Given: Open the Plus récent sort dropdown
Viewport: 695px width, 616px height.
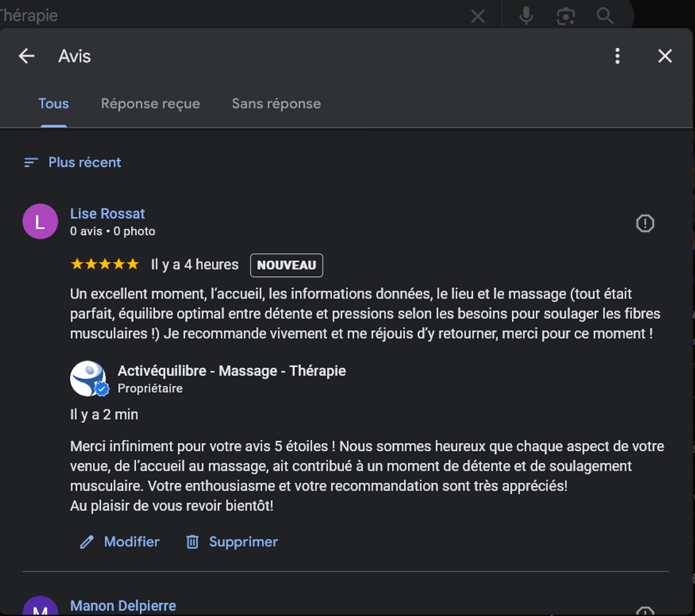Looking at the screenshot, I should tap(84, 163).
